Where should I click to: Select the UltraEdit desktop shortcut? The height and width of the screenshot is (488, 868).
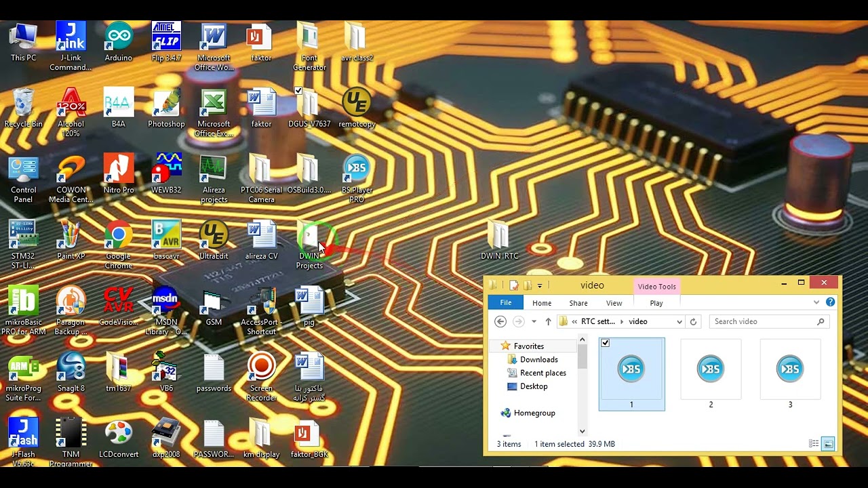(x=214, y=241)
